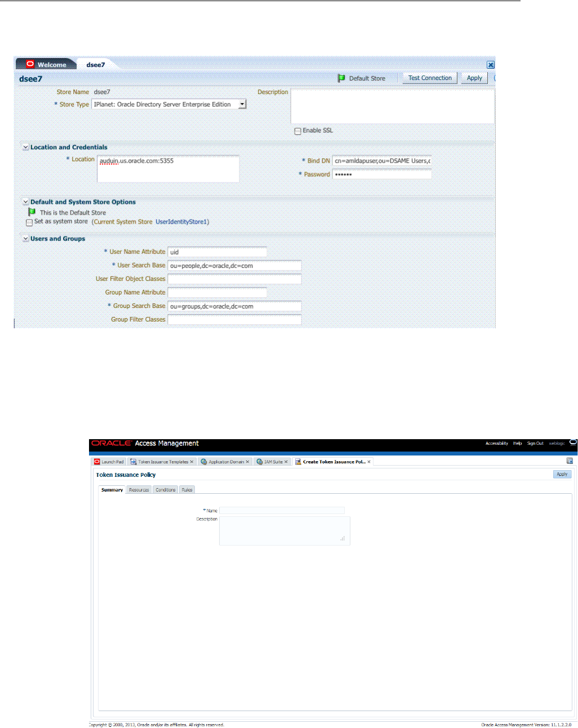Collapse Location and Credentials section
This screenshot has width=578, height=728.
click(25, 148)
